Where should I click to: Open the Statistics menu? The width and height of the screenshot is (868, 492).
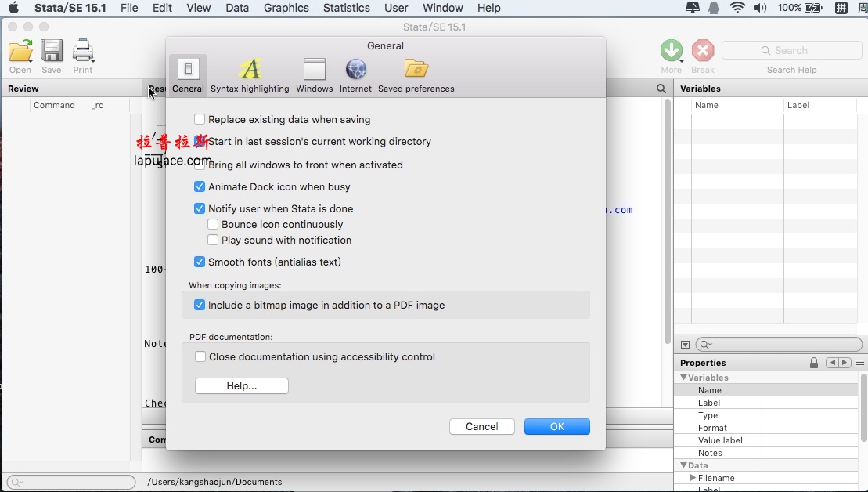tap(347, 8)
